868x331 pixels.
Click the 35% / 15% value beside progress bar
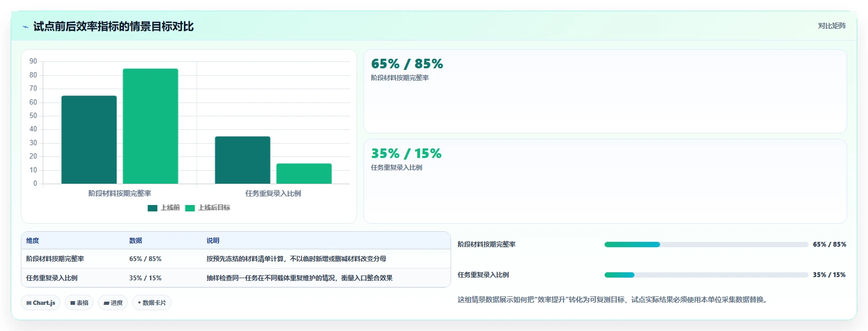pos(830,275)
